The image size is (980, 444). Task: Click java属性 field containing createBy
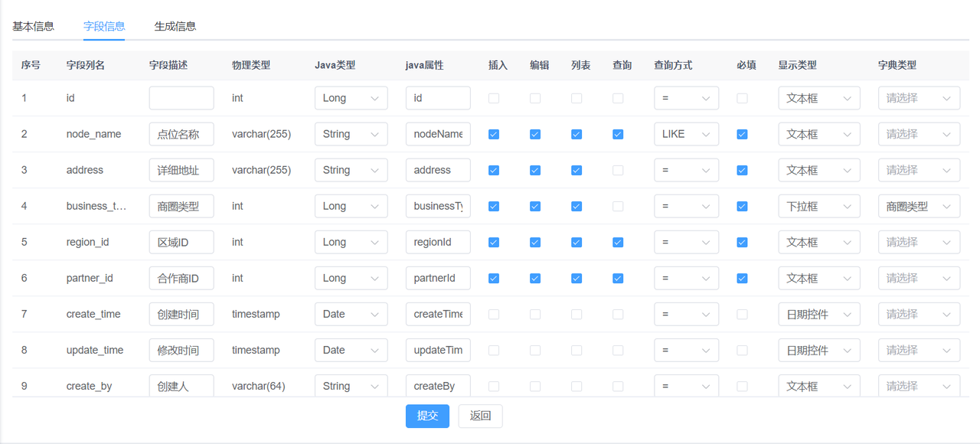coord(438,386)
